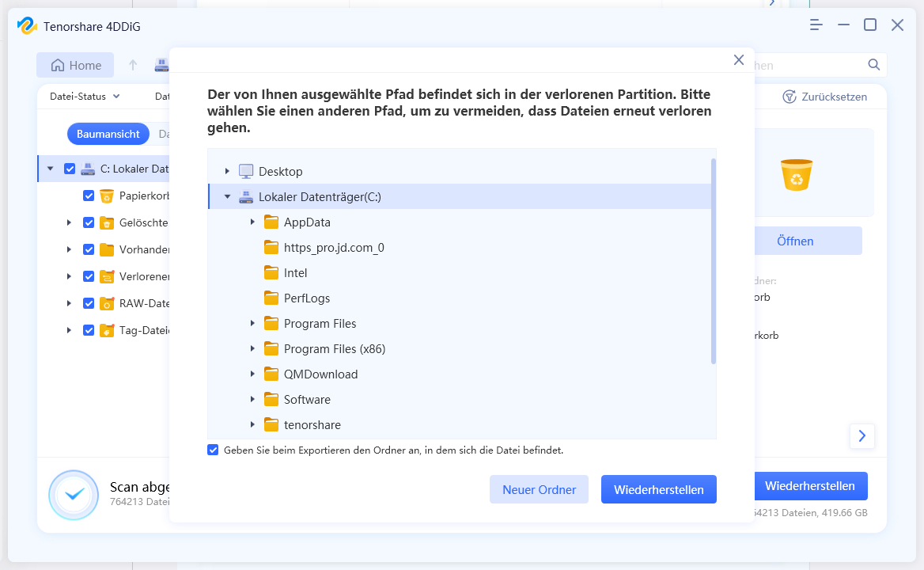This screenshot has height=570, width=924.
Task: Click the Neuer Ordner button
Action: pyautogui.click(x=539, y=489)
